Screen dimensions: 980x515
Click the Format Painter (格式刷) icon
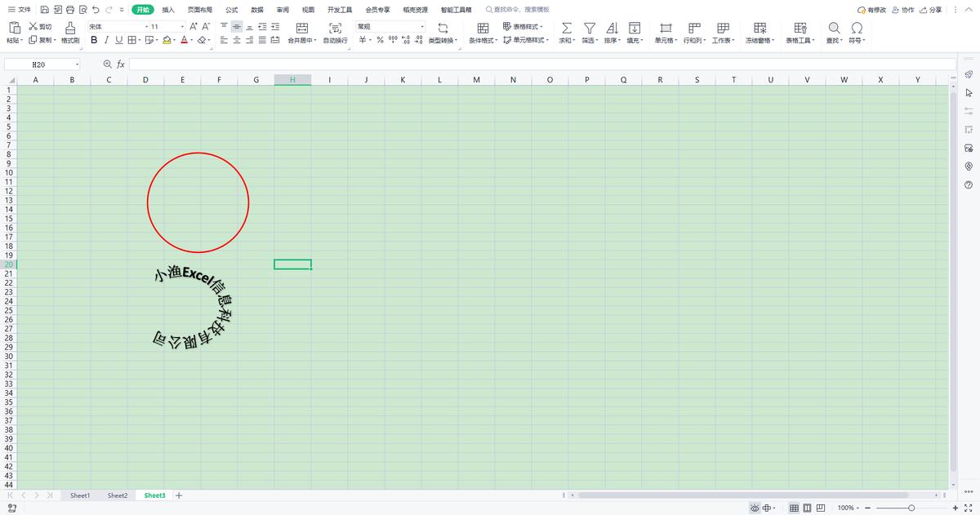pyautogui.click(x=70, y=28)
